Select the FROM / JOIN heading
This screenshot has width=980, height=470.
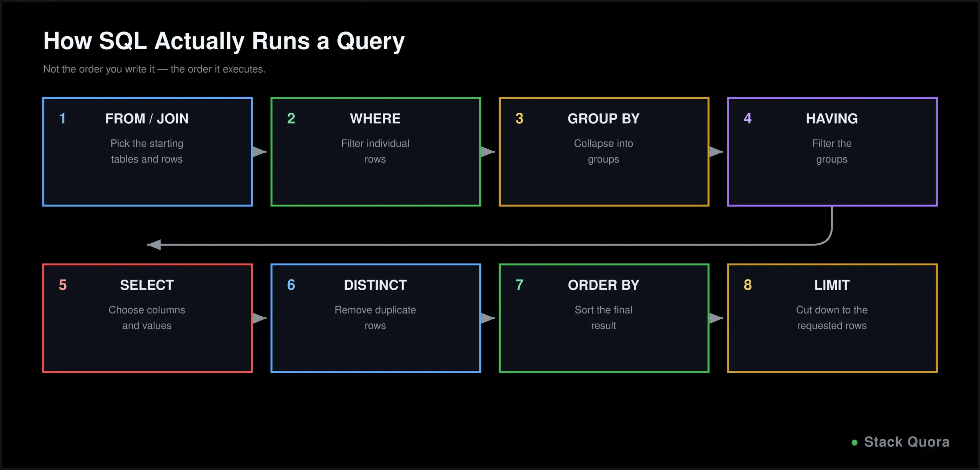pyautogui.click(x=147, y=119)
